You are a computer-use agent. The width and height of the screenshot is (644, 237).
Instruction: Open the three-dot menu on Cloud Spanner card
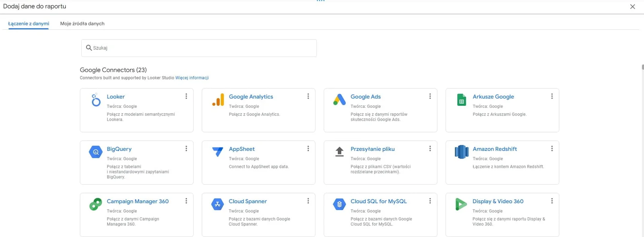[x=308, y=201]
